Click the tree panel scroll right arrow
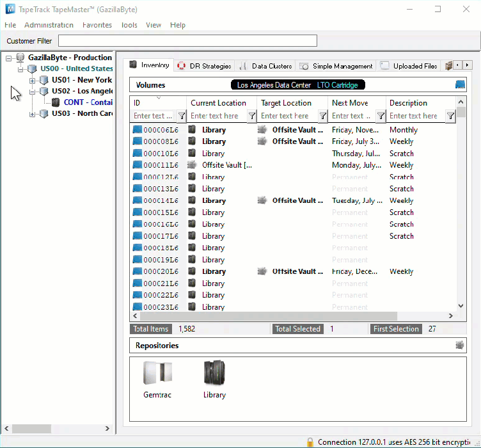 click(107, 428)
